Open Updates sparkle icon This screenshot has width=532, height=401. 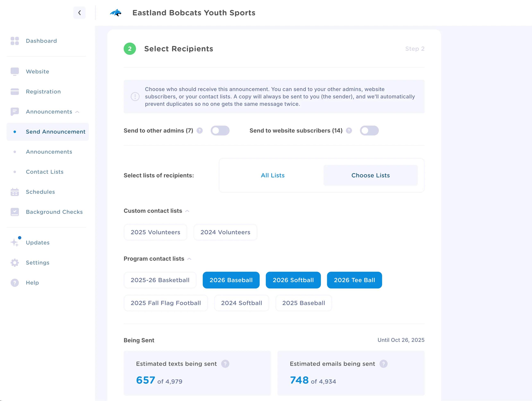pyautogui.click(x=15, y=242)
